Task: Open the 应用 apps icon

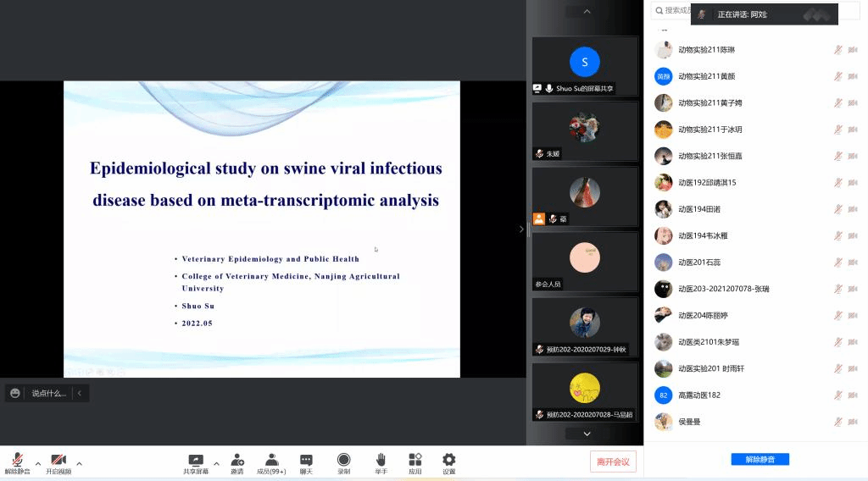Action: point(415,460)
